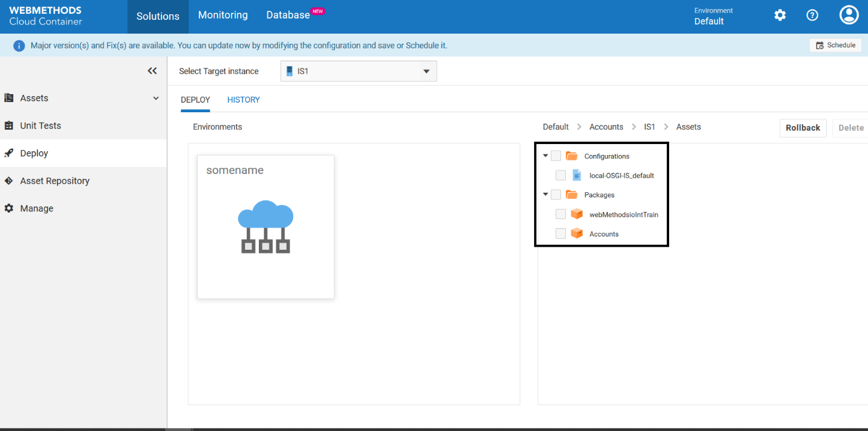Check the webMethodsioIntTrain checkbox
This screenshot has height=431, width=868.
(x=560, y=214)
